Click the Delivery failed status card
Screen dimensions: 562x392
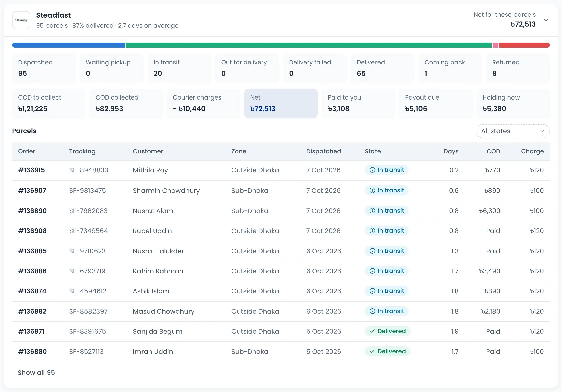315,68
